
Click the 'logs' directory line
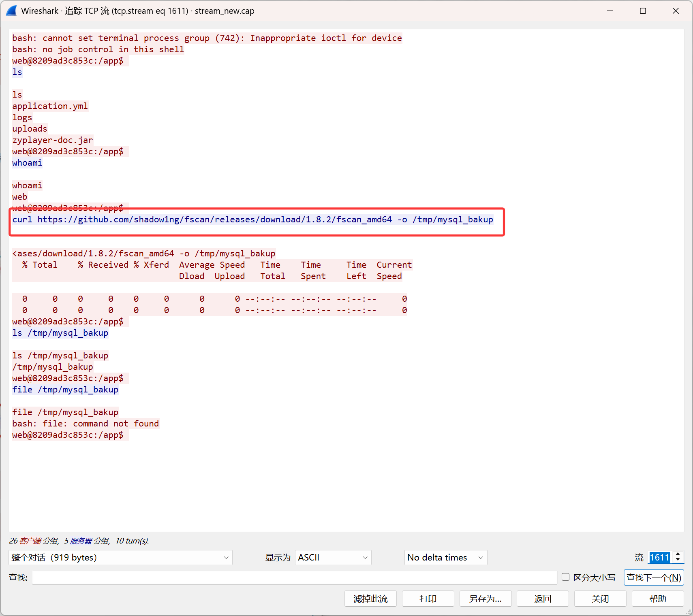click(22, 117)
